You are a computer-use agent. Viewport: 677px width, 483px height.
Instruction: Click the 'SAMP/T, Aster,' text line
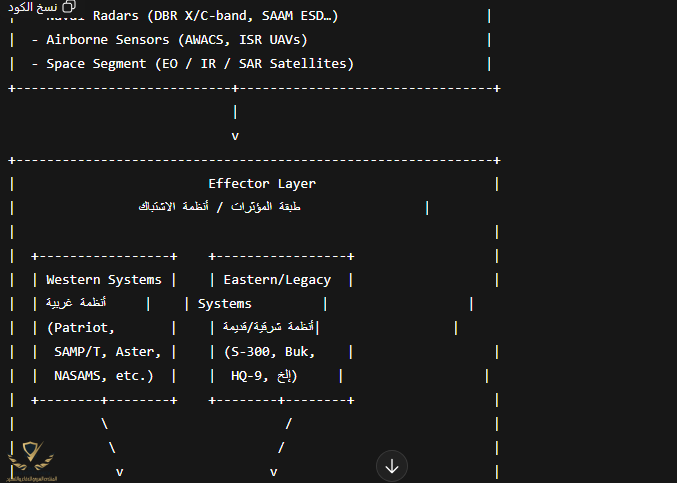[104, 352]
